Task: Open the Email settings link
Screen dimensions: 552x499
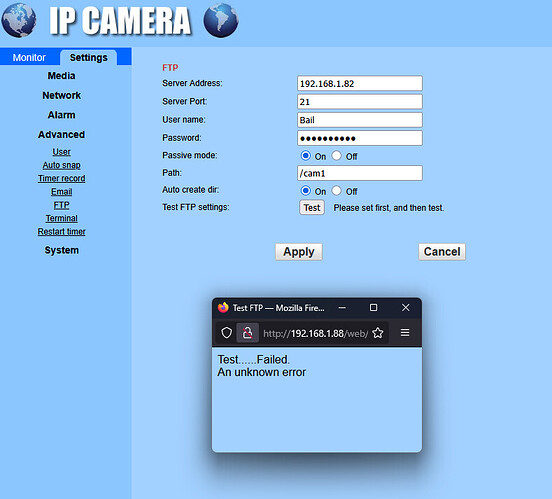Action: [x=62, y=192]
